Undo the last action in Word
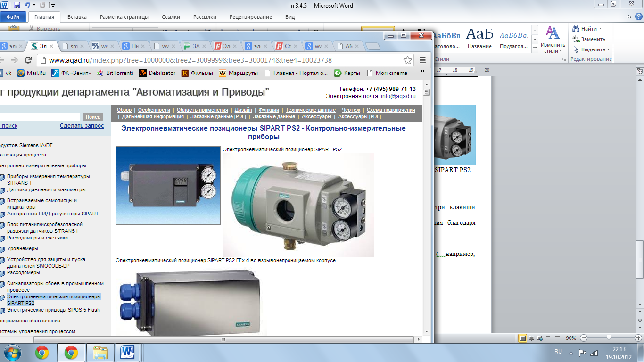The height and width of the screenshot is (362, 644). pyautogui.click(x=27, y=6)
